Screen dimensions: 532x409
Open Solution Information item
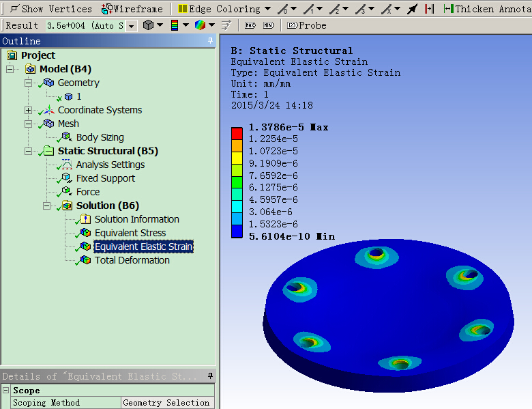(136, 219)
